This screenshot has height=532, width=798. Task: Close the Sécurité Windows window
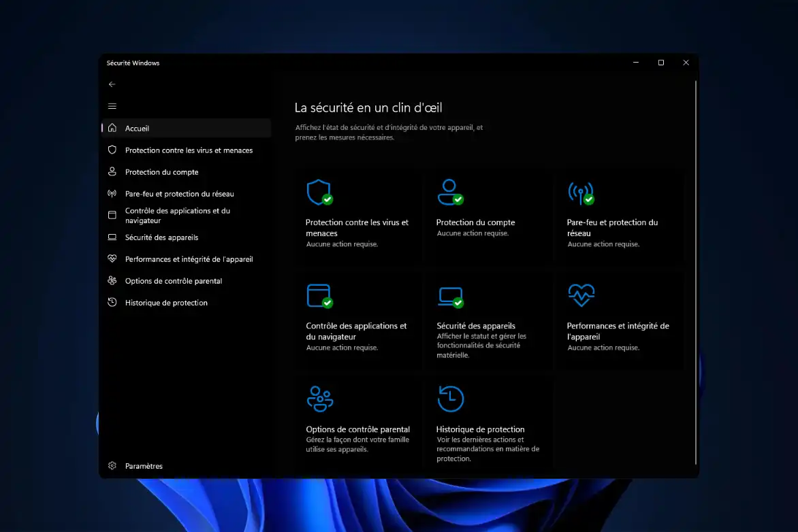click(686, 63)
